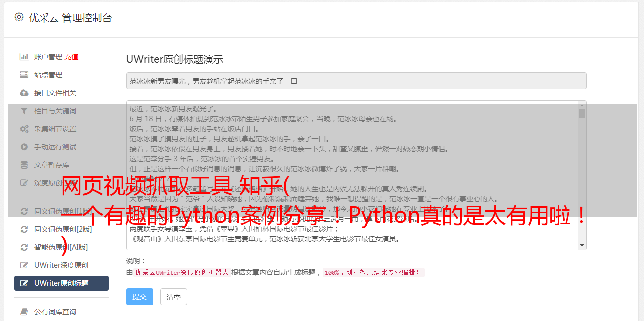Click the book icon for 公有词库查询
644x321 pixels.
(x=24, y=312)
